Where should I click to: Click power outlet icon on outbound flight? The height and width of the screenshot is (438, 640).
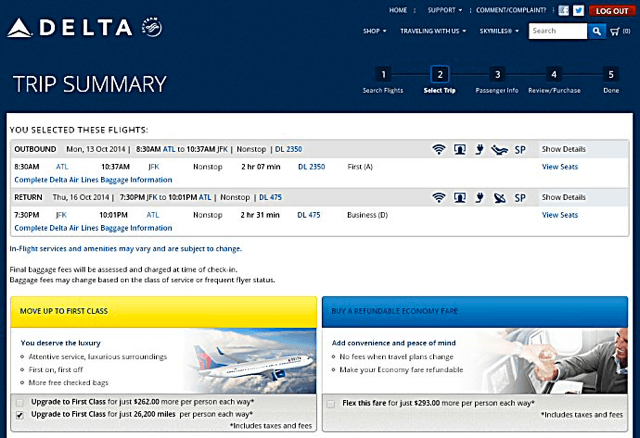tap(480, 149)
